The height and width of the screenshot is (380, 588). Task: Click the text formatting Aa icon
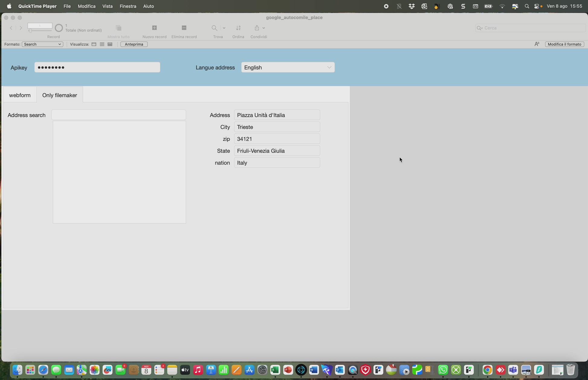coord(537,44)
